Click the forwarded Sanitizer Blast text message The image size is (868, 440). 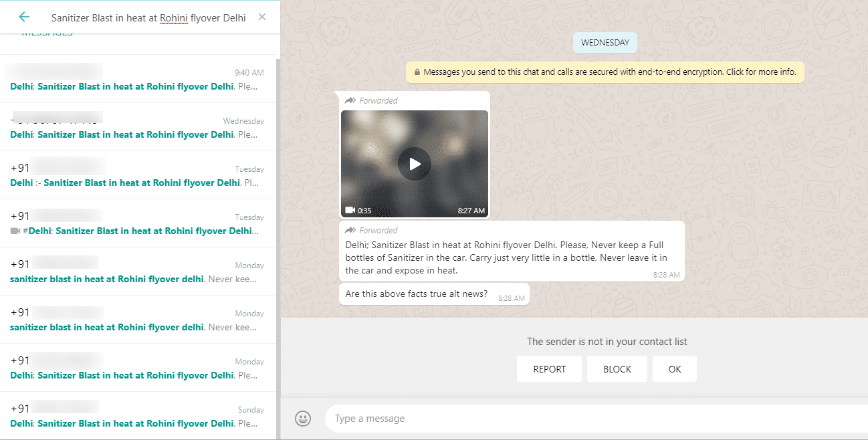pyautogui.click(x=512, y=251)
